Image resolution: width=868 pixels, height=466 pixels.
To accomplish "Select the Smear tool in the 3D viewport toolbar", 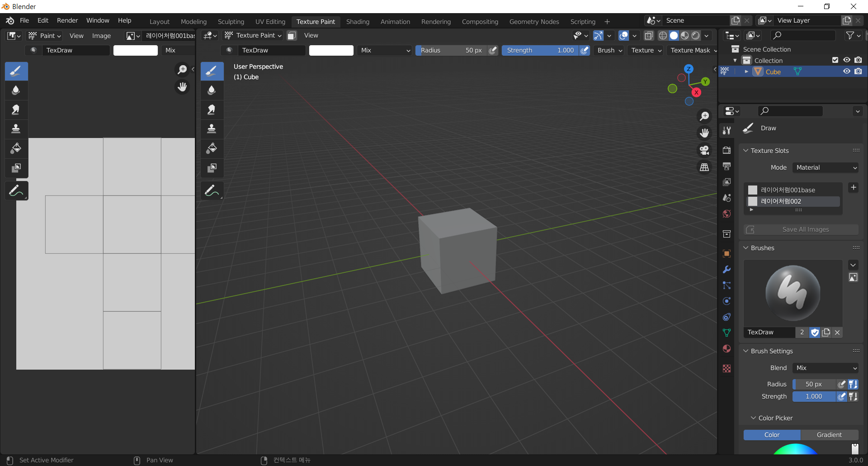I will pos(212,109).
